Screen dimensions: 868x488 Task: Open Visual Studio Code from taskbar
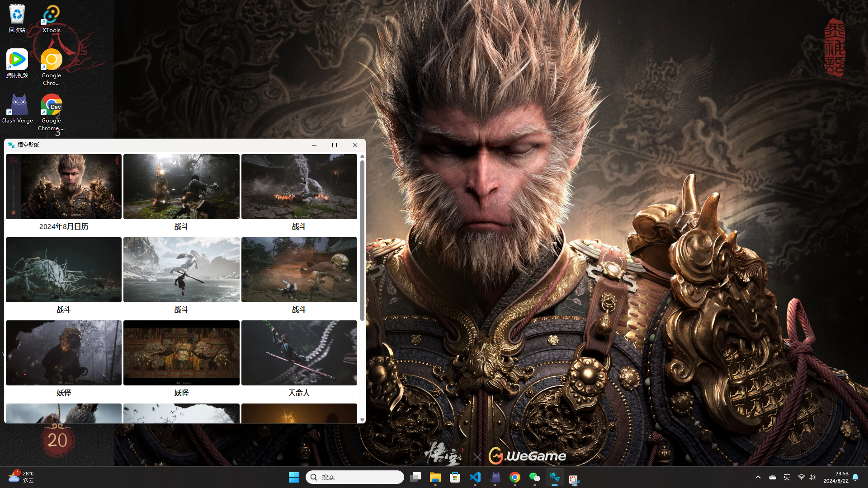[x=475, y=477]
